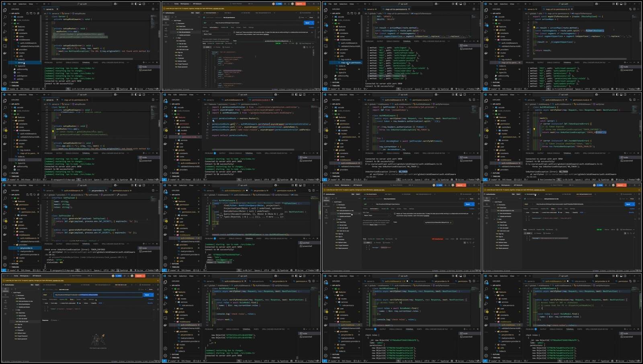Image resolution: width=643 pixels, height=364 pixels.
Task: Add new terminal in server.ts-only VS Code window
Action: tap(143, 63)
